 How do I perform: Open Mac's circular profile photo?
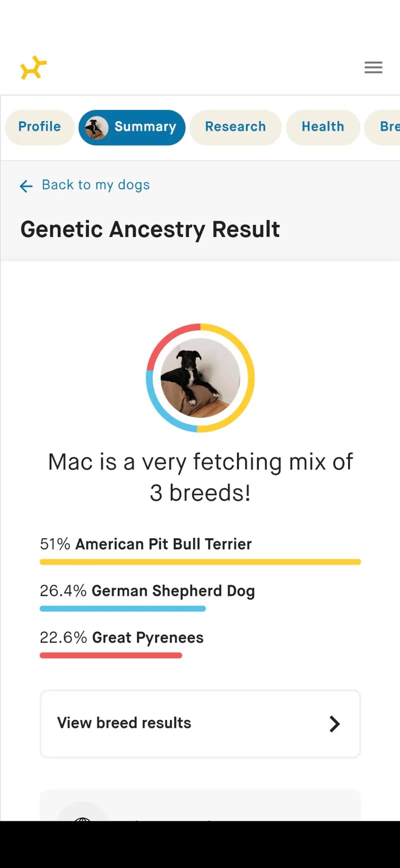click(200, 378)
